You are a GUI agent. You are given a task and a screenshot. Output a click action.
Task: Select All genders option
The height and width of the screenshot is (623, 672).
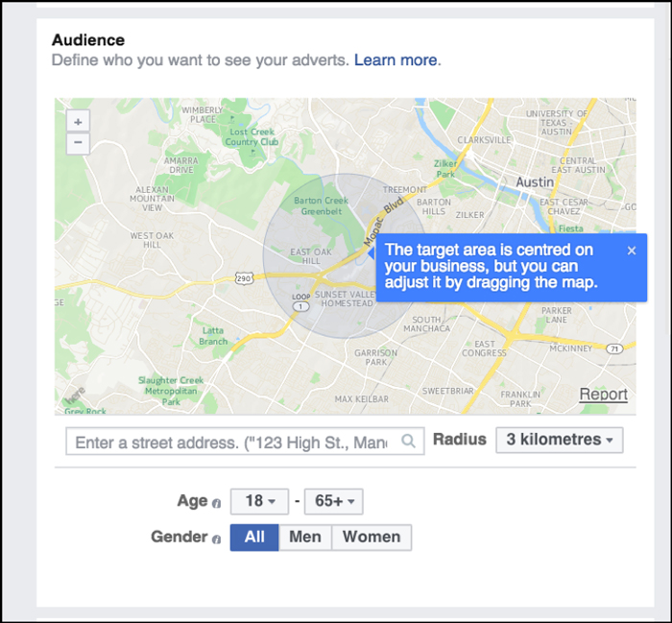click(x=254, y=538)
